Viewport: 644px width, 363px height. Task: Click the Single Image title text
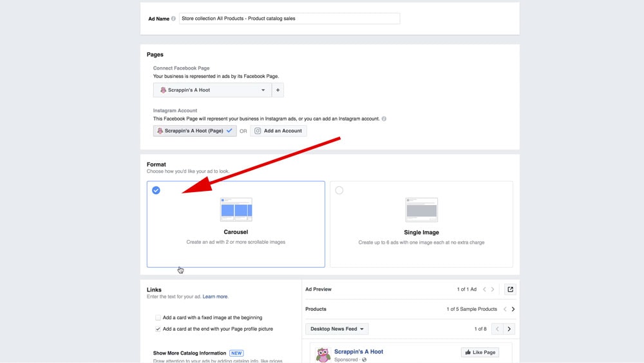[421, 232]
